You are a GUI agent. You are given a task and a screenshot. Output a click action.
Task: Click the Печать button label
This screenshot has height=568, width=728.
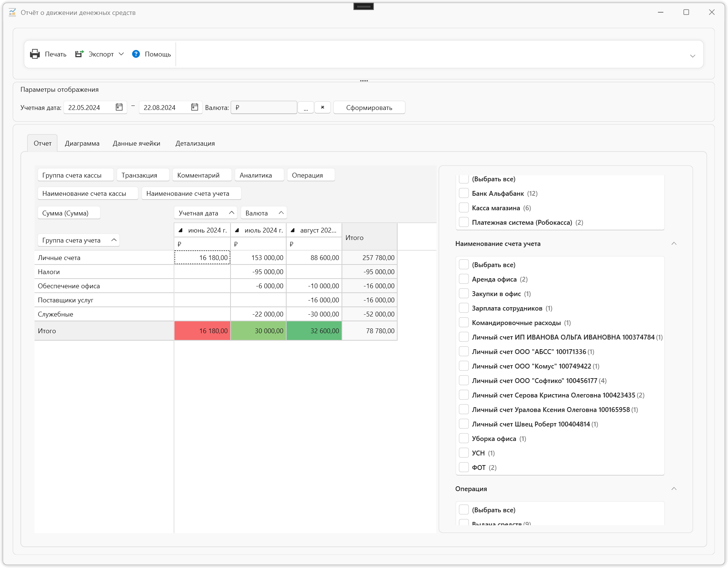tap(56, 54)
